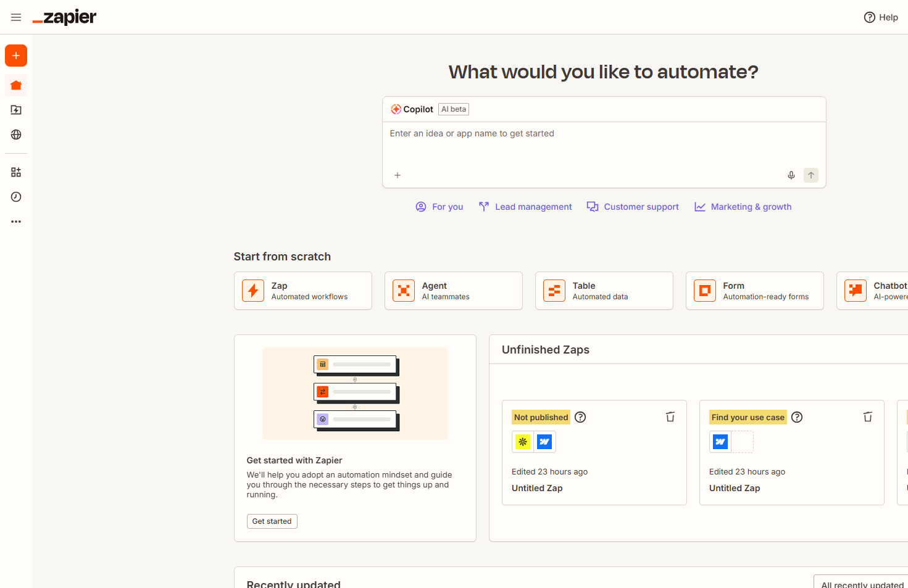Delete the Find your use case Zap
The width and height of the screenshot is (908, 588).
868,417
